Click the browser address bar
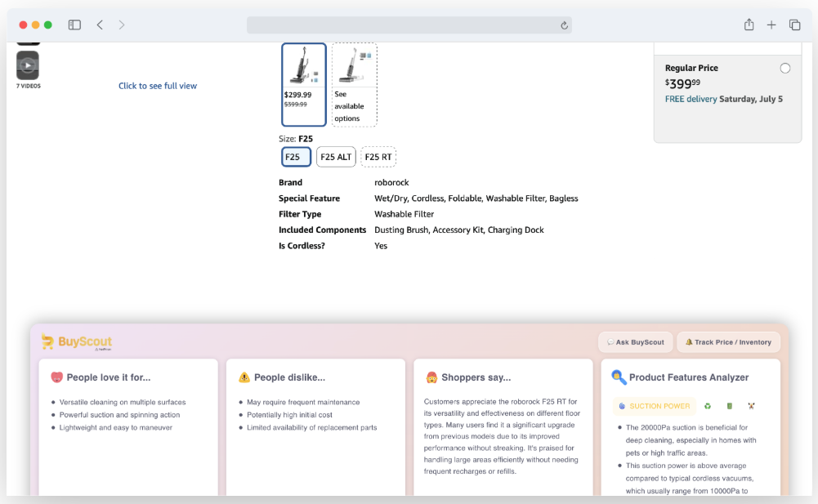This screenshot has height=504, width=818. click(409, 25)
